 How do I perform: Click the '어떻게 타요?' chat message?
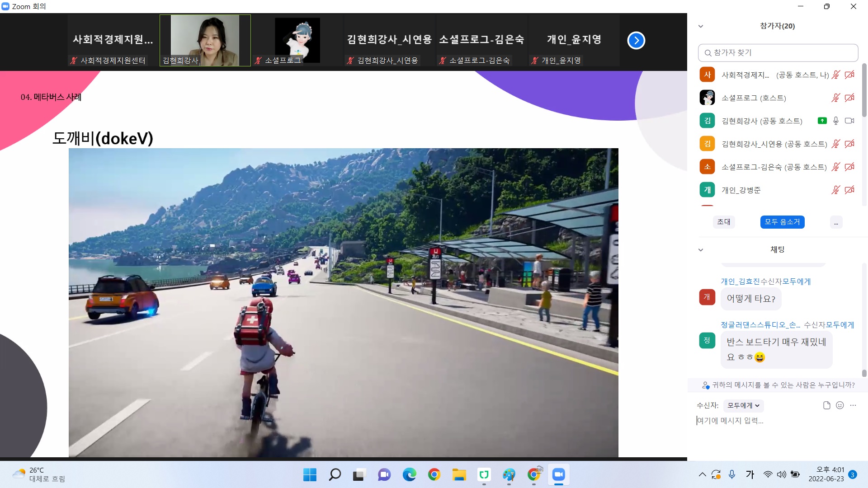click(751, 299)
